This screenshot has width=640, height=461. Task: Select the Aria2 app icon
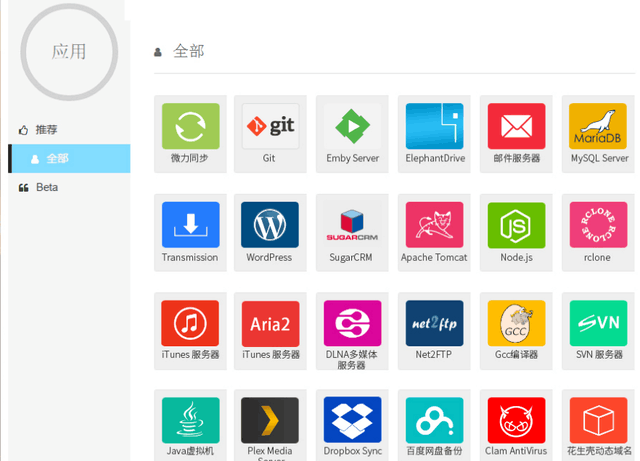click(x=271, y=324)
